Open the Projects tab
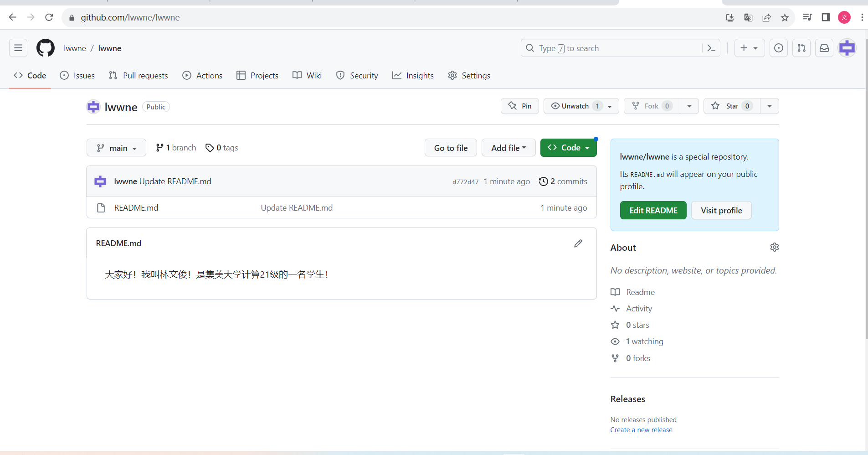The width and height of the screenshot is (868, 455). [x=257, y=76]
